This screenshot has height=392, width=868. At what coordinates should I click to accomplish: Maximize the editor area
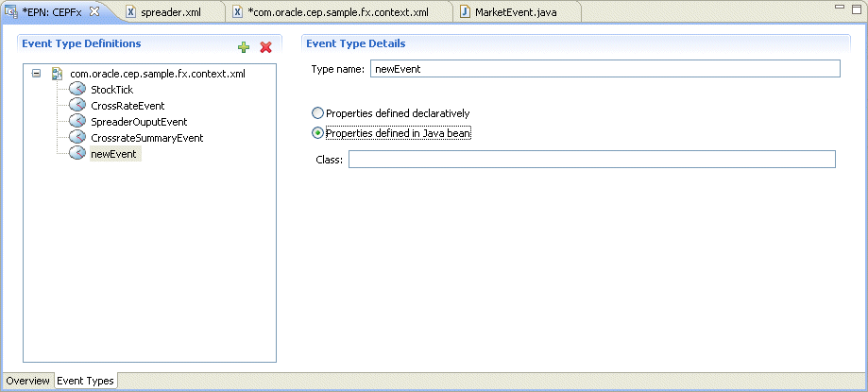(857, 8)
